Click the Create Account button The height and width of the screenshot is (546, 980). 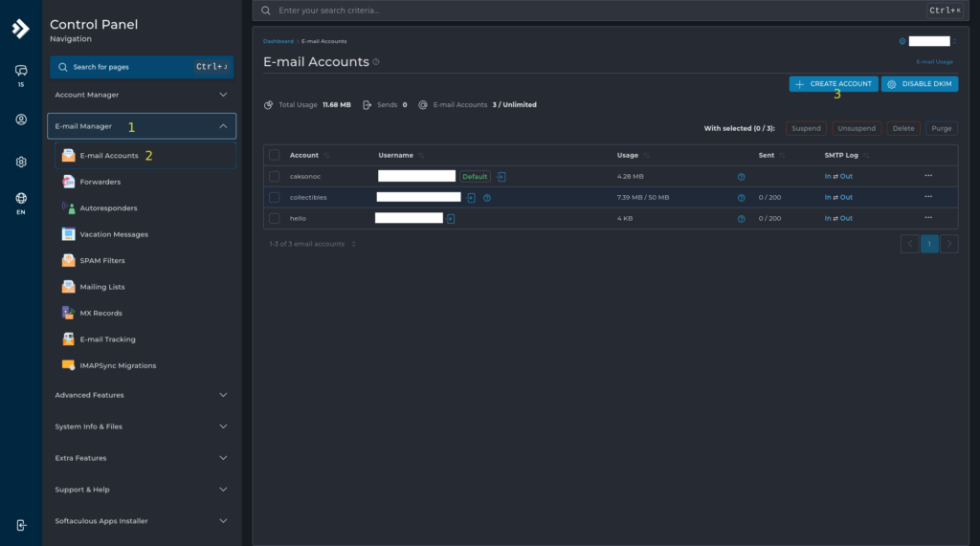[x=834, y=84]
